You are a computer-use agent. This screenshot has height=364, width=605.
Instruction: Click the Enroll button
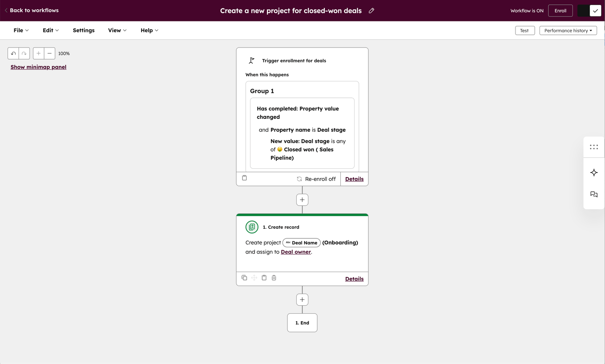click(x=560, y=10)
